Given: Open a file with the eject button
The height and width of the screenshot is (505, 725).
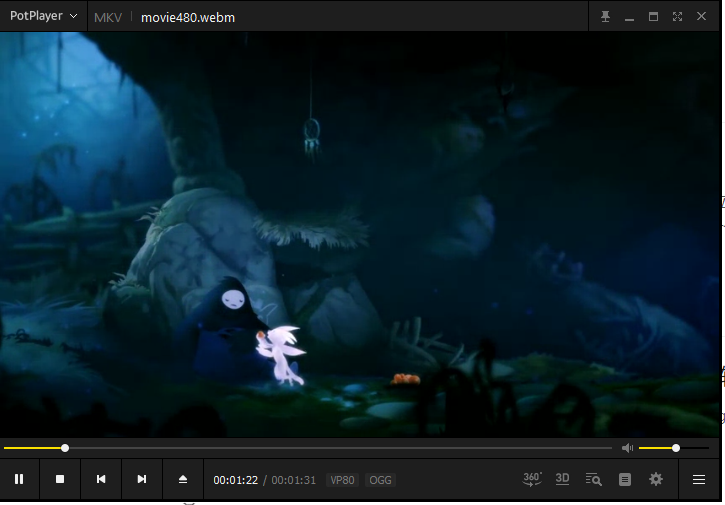Looking at the screenshot, I should click(x=183, y=479).
